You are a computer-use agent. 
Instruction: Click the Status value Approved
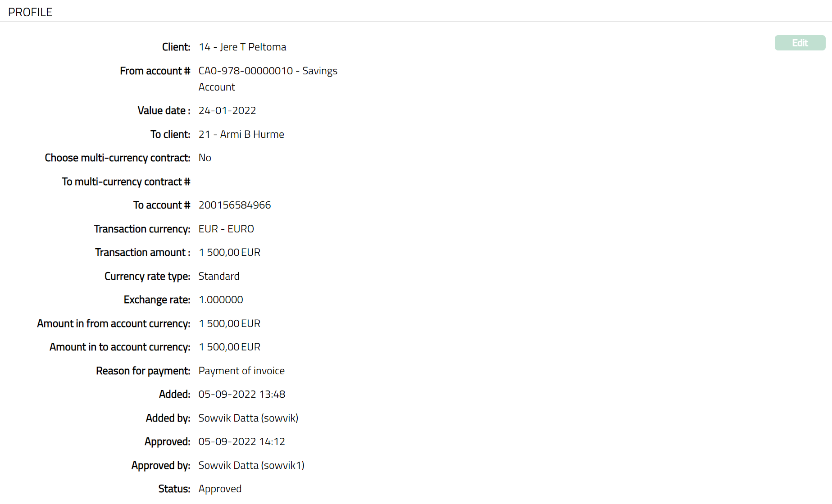pos(220,489)
